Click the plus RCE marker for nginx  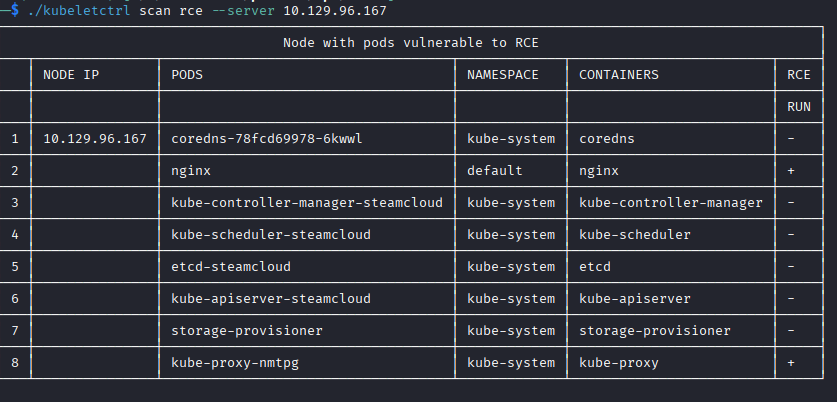click(x=791, y=171)
